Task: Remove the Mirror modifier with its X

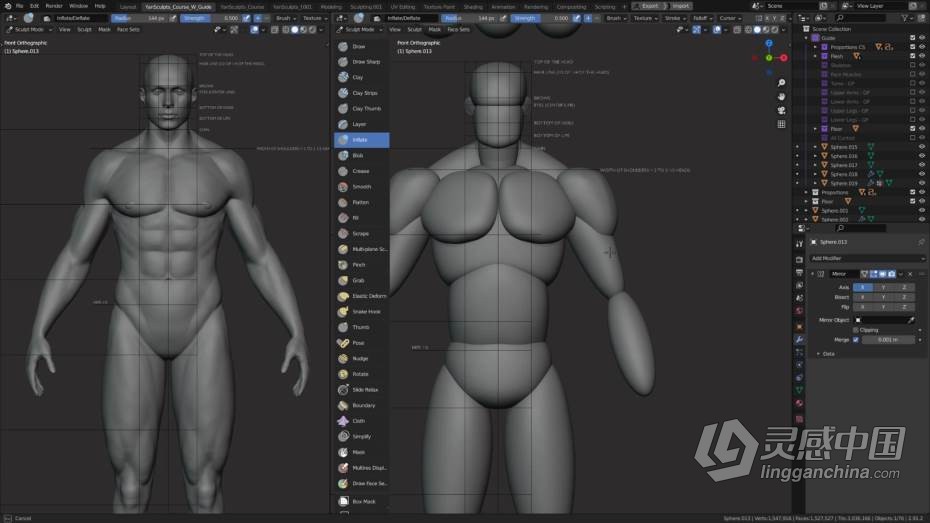Action: coord(910,274)
